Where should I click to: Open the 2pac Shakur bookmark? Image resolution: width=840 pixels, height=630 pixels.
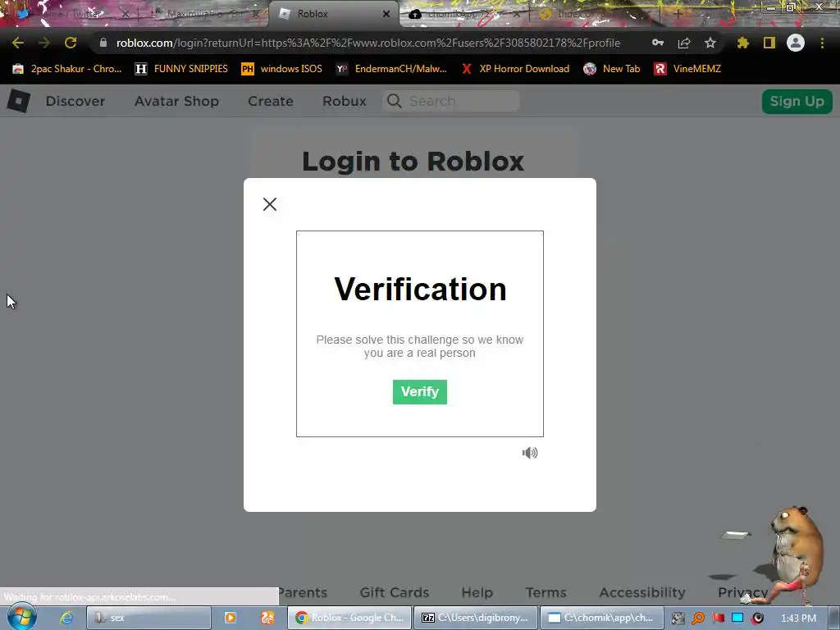point(67,69)
